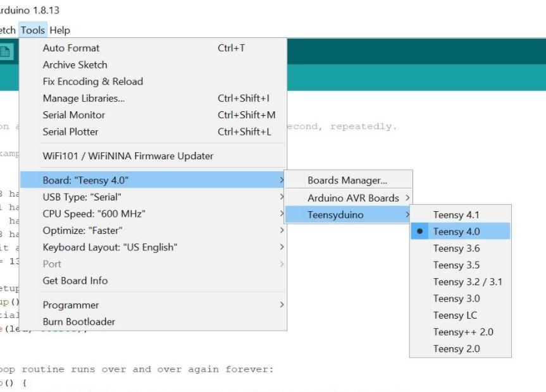Viewport: 546px width, 392px height.
Task: Select the Teensy LC board
Action: [x=461, y=315]
